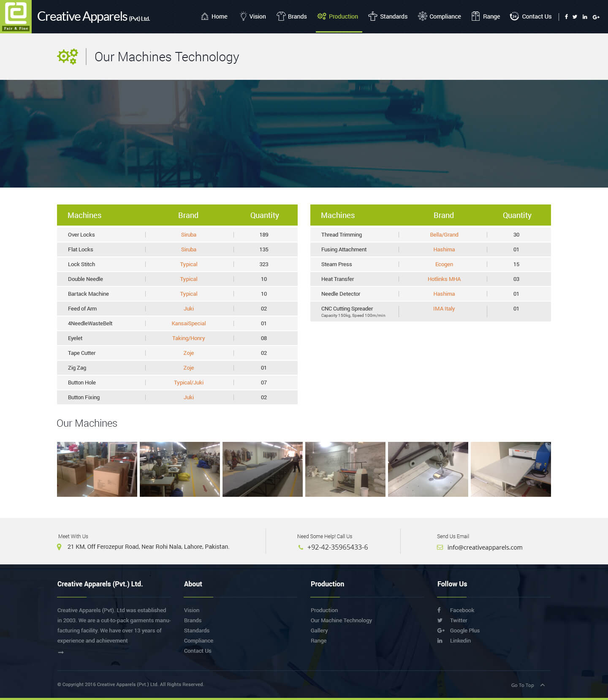
Task: Open footer Standards link
Action: pos(196,630)
